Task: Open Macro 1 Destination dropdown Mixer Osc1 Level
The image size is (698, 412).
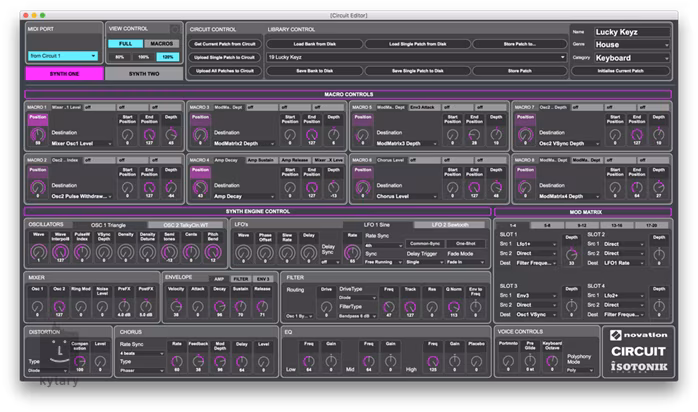Action: (81, 143)
